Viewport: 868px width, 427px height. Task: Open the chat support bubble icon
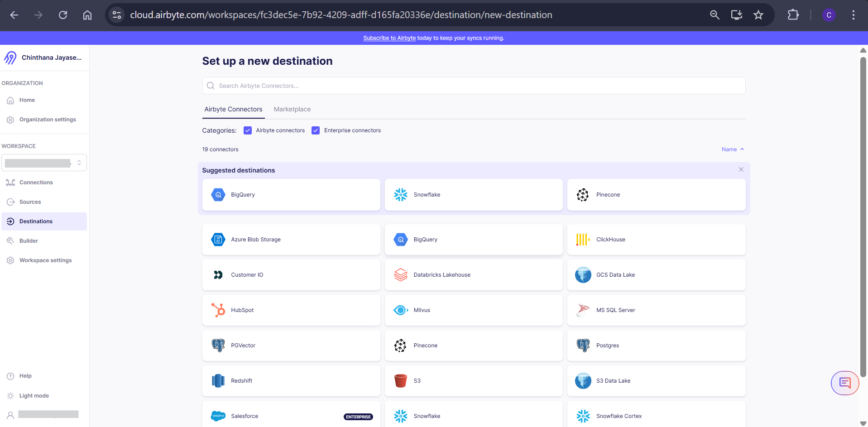845,383
